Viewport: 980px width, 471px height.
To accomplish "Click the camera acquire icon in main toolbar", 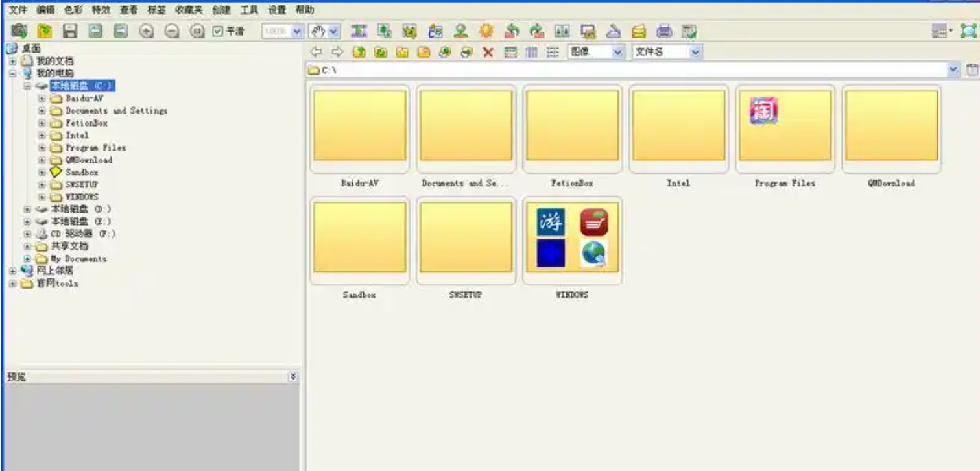I will [19, 30].
